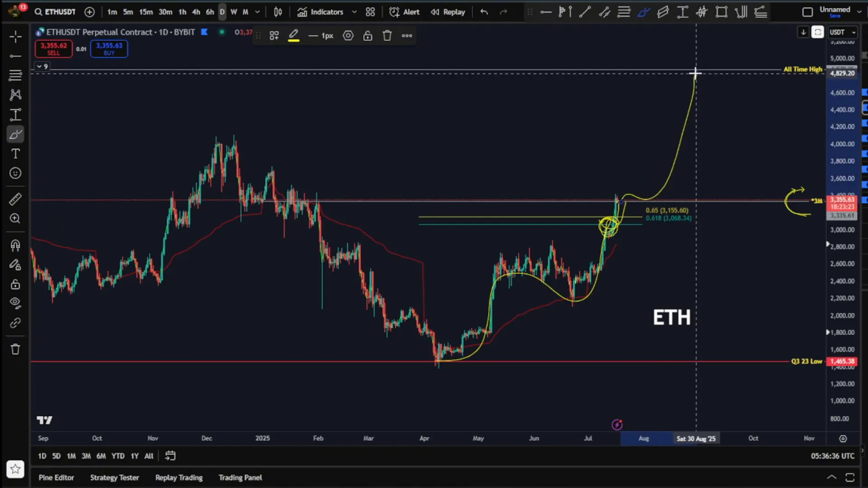
Task: Remove drawings with sidebar trash icon
Action: pyautogui.click(x=15, y=349)
